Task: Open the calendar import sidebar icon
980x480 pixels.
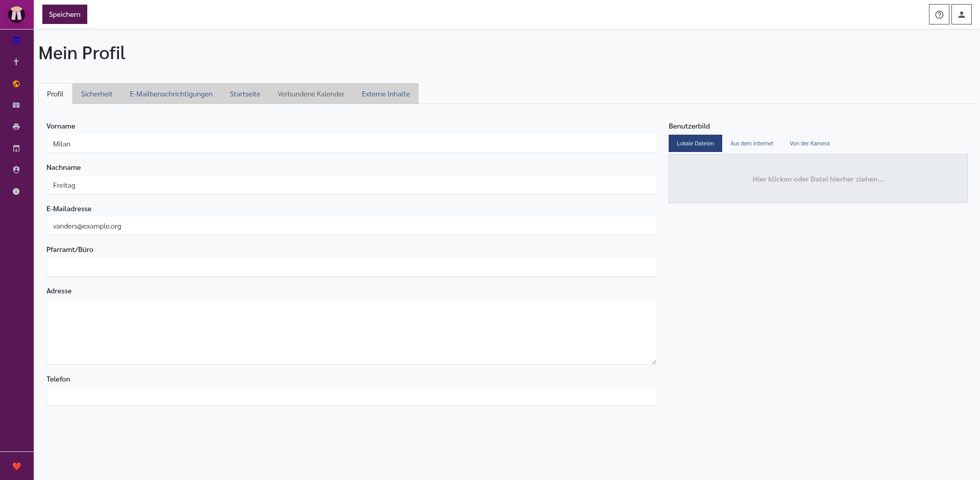Action: [x=16, y=148]
